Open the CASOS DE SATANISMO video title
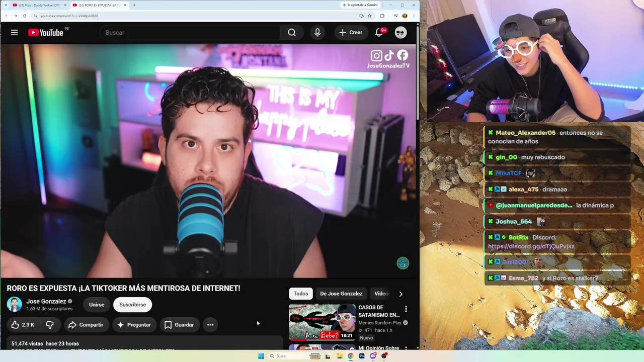The image size is (644, 362). [379, 311]
